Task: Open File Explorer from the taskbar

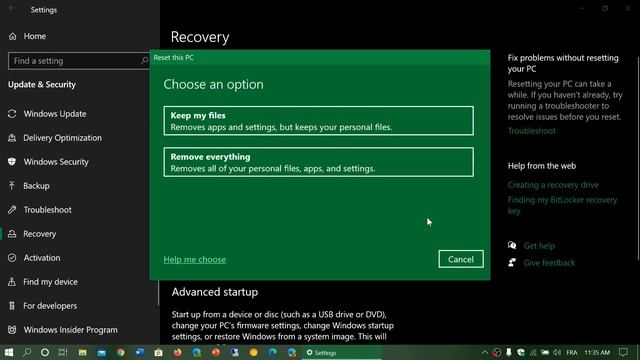Action: 82,352
